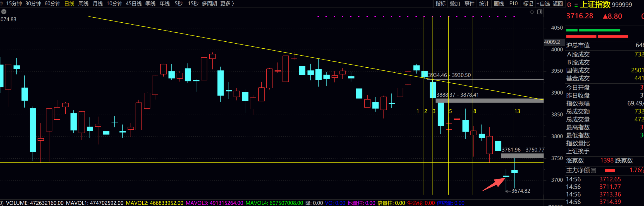Click the red G icon beside 上证指数
The image size is (644, 206).
coord(569,5)
